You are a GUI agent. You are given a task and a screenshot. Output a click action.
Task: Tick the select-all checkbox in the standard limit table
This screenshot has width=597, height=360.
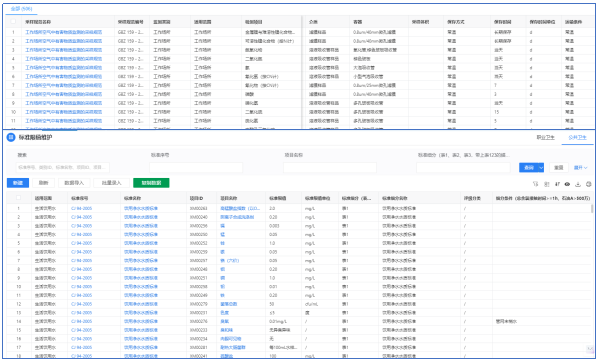coord(18,198)
